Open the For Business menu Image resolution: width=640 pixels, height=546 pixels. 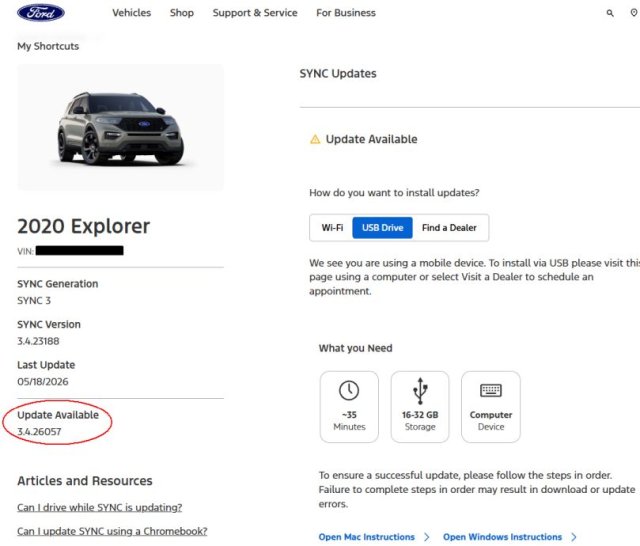(346, 13)
